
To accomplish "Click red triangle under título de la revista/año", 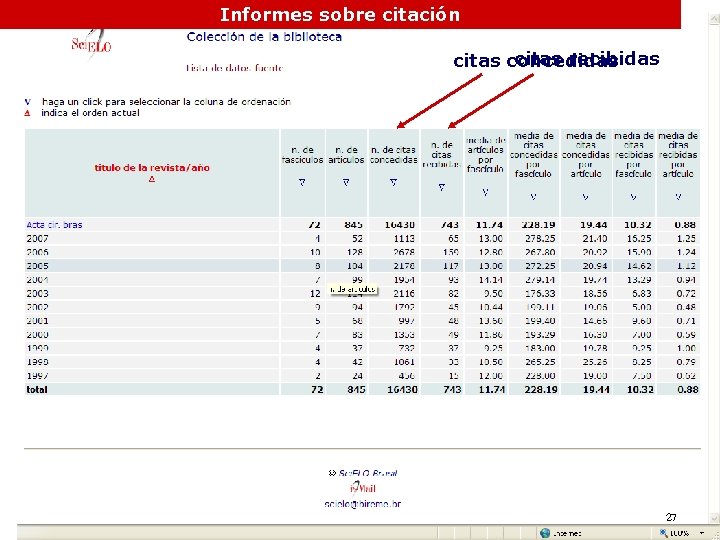I will (x=152, y=180).
